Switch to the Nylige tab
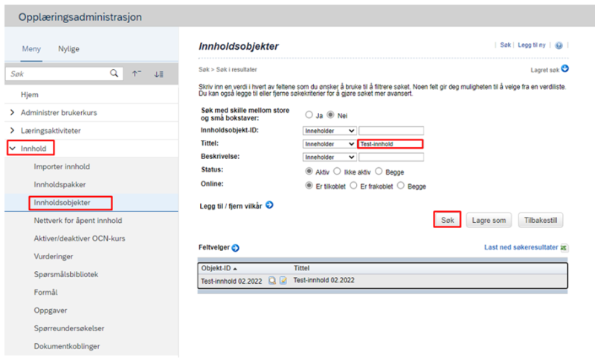 68,48
